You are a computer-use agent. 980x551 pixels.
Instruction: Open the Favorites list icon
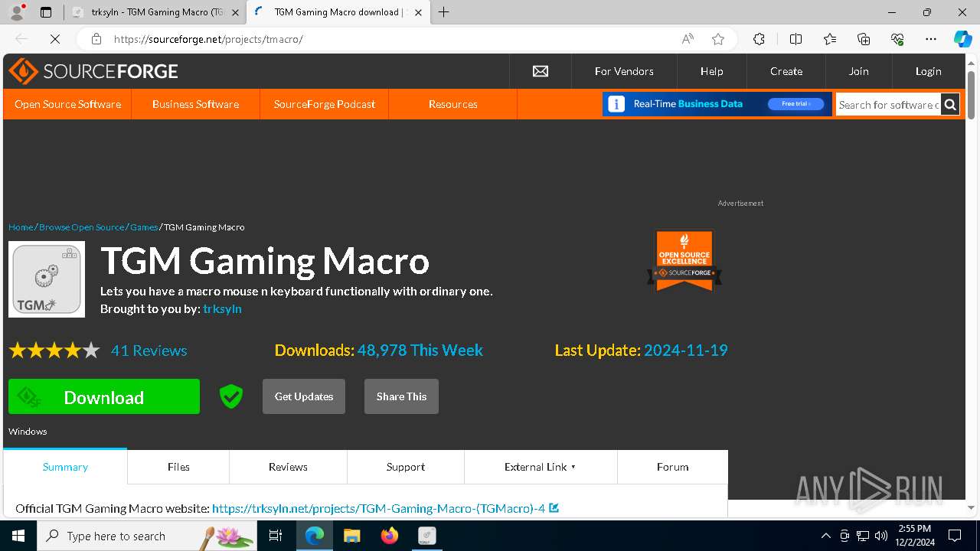830,39
